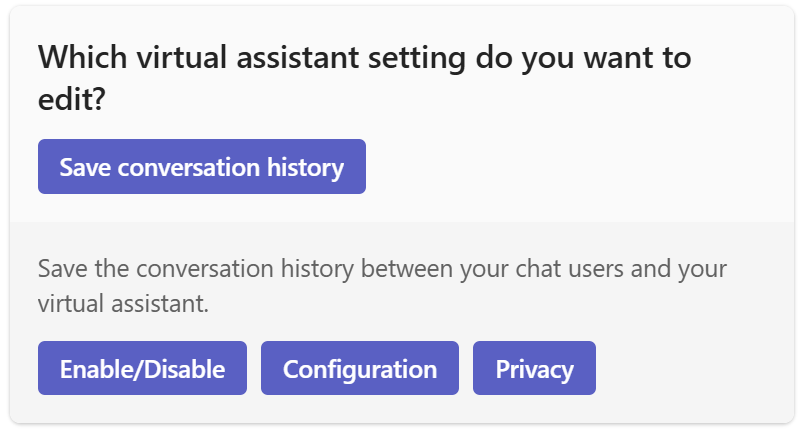
Task: Click "virtual assistant." in the description line
Action: coord(123,304)
